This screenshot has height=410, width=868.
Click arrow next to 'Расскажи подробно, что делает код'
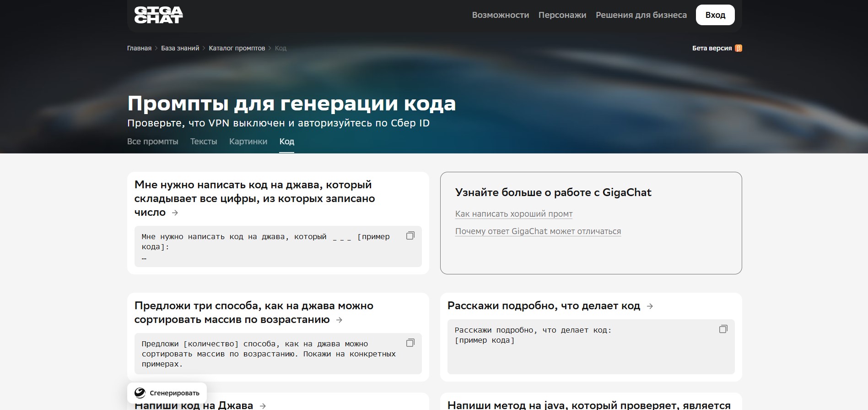pyautogui.click(x=650, y=306)
